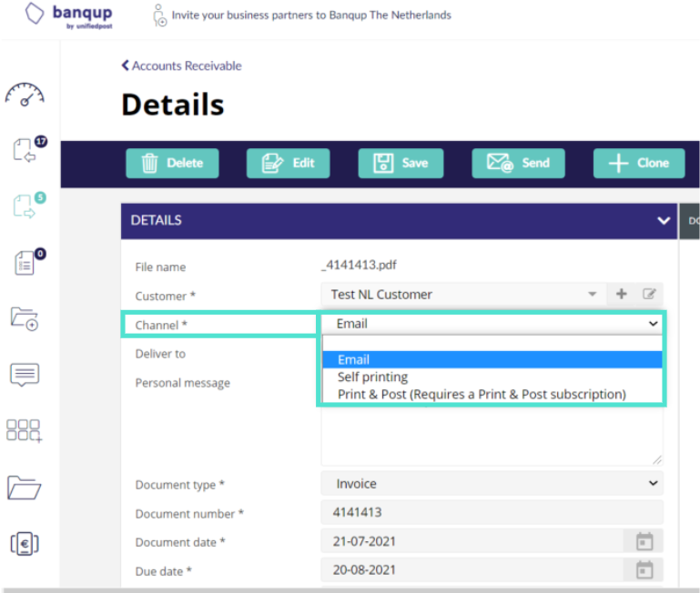Click the Document type * label

(x=180, y=485)
